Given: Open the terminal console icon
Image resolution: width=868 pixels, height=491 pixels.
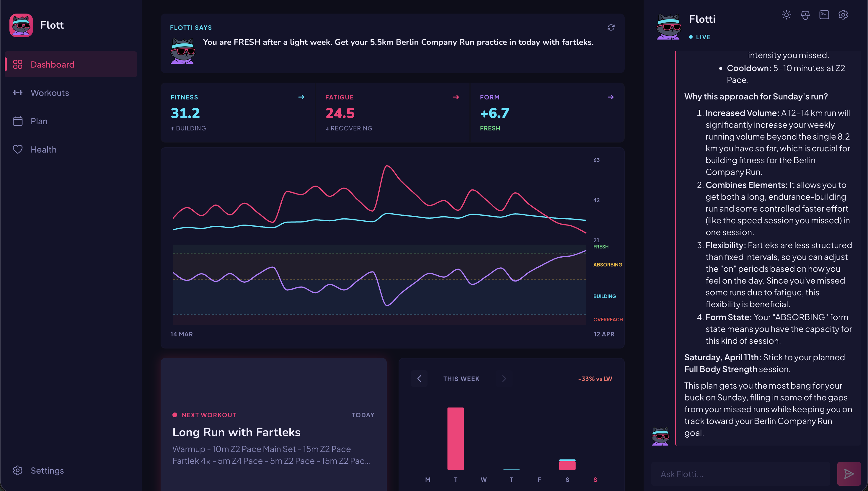Looking at the screenshot, I should (824, 15).
